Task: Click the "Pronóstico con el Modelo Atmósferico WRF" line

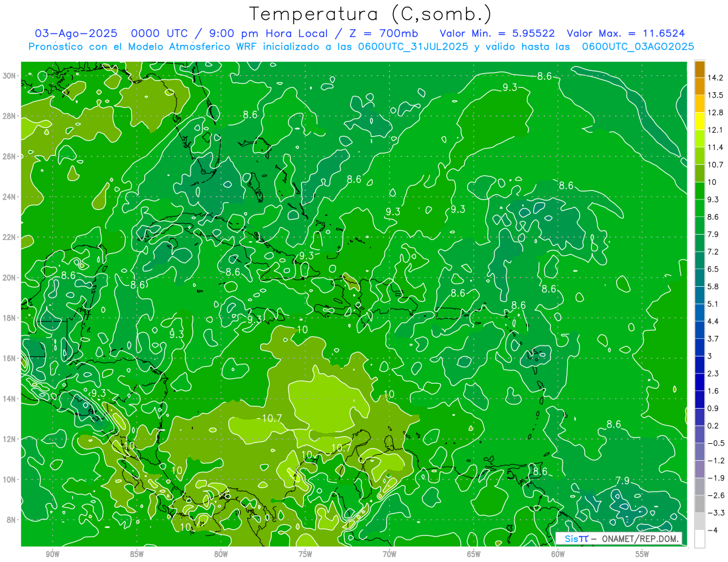Action: pyautogui.click(x=362, y=47)
